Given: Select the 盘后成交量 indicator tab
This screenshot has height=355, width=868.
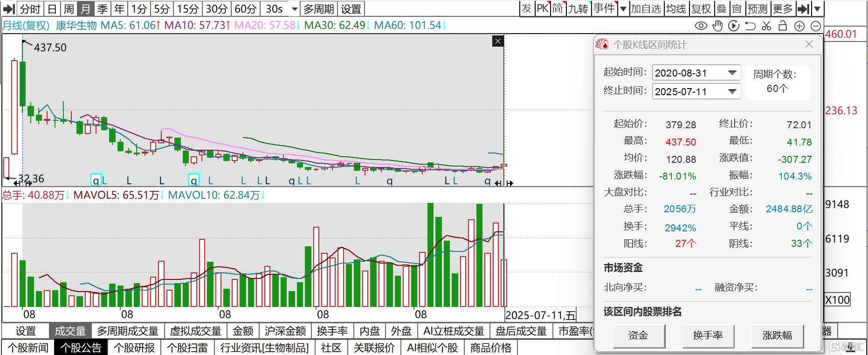Looking at the screenshot, I should point(521,331).
